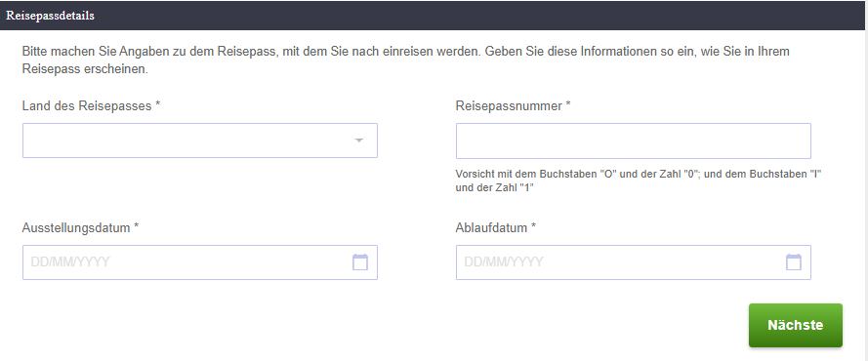
Task: Focus the Ausstellungsdatum date field
Action: pyautogui.click(x=200, y=262)
